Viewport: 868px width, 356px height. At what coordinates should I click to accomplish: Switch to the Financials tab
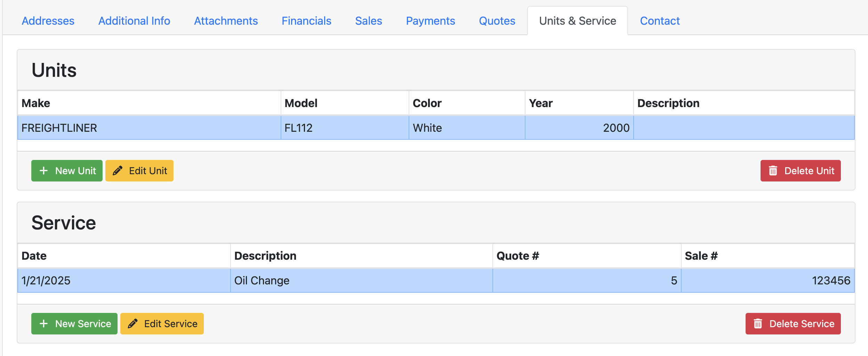pos(306,21)
